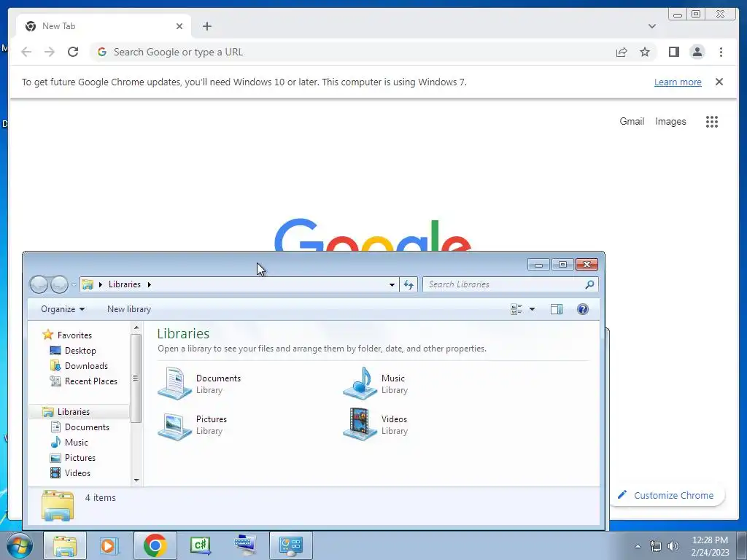Open the Windows Start menu
The height and width of the screenshot is (560, 747).
(20, 545)
